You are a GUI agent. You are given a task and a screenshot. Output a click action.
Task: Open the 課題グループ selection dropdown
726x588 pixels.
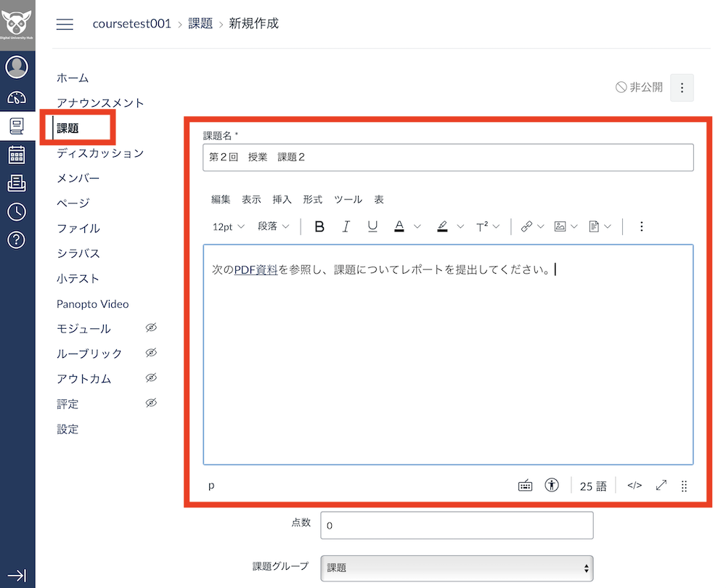click(x=457, y=568)
